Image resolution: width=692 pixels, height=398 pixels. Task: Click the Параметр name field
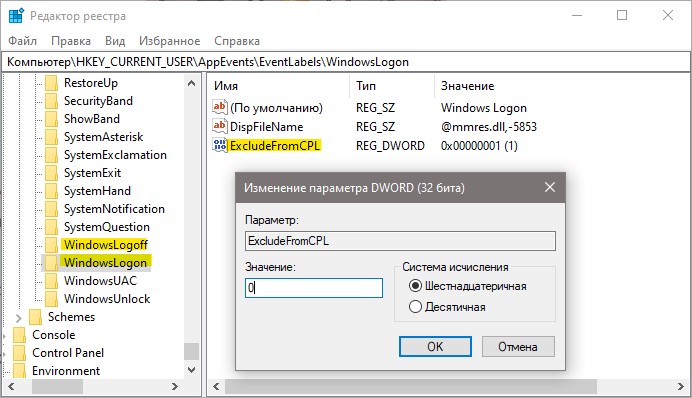point(400,241)
